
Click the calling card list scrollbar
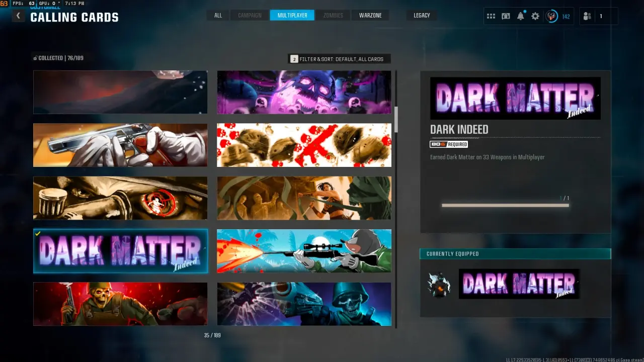click(x=396, y=119)
